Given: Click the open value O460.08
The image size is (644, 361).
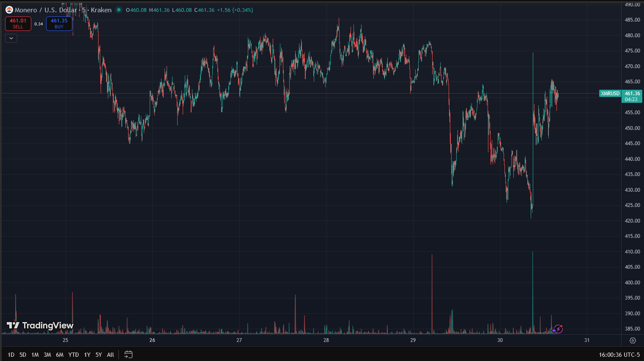Looking at the screenshot, I should pyautogui.click(x=136, y=10).
